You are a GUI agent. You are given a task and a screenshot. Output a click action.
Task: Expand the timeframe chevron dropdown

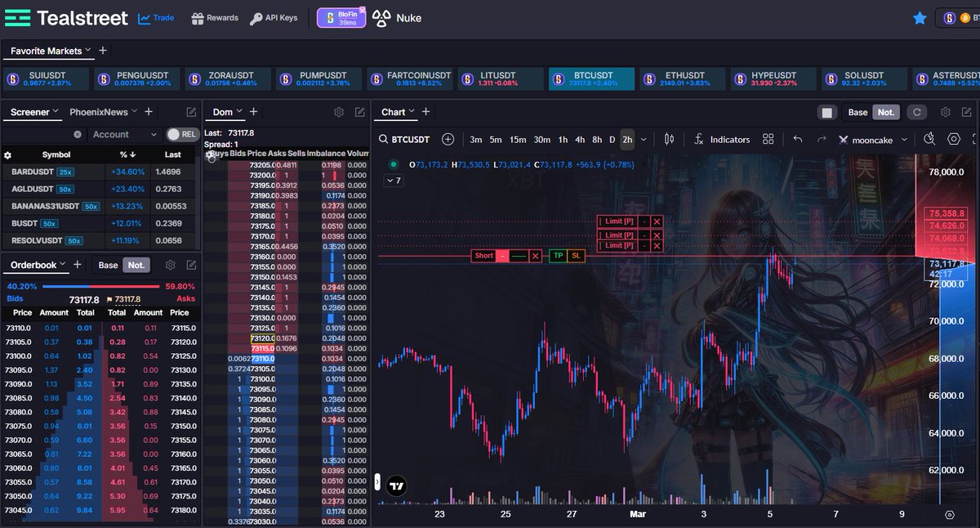[644, 140]
